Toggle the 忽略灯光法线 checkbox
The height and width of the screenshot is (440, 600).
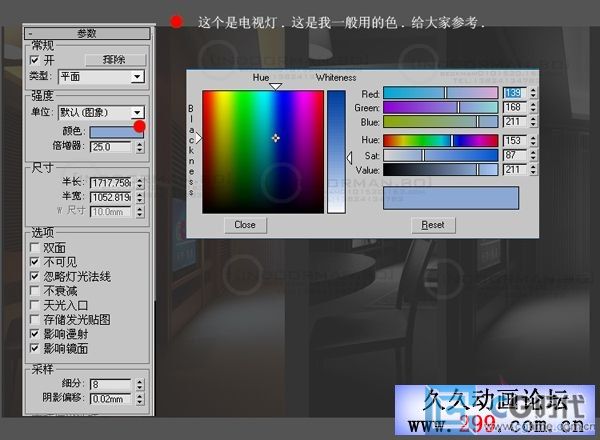coord(34,276)
